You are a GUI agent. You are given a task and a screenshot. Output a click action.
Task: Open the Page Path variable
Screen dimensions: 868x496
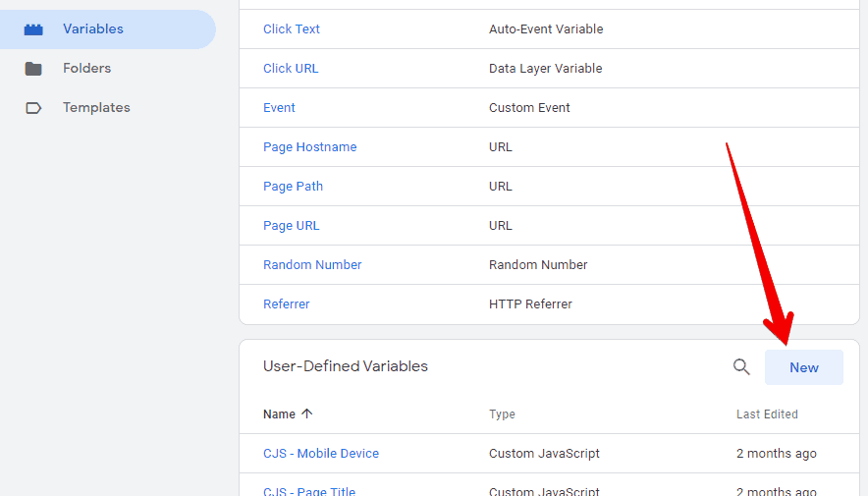(293, 187)
